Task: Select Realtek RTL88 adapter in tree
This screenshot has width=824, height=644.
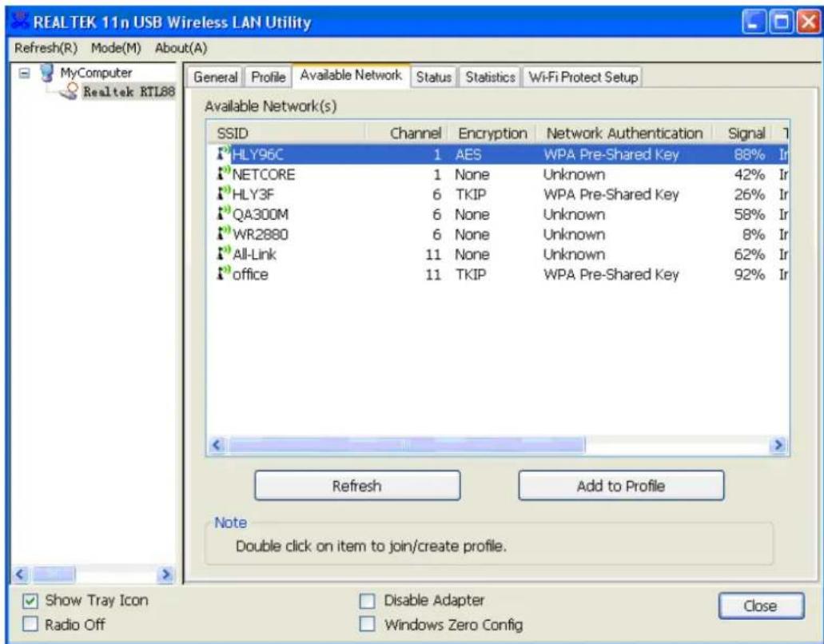Action: point(129,92)
